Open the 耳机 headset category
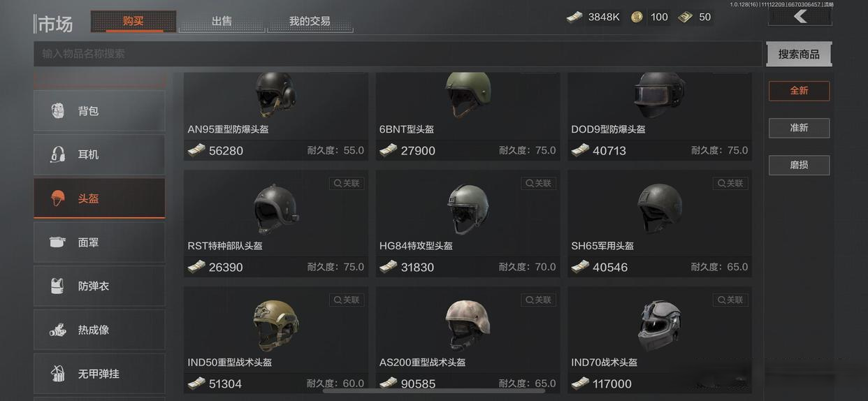 coord(99,154)
